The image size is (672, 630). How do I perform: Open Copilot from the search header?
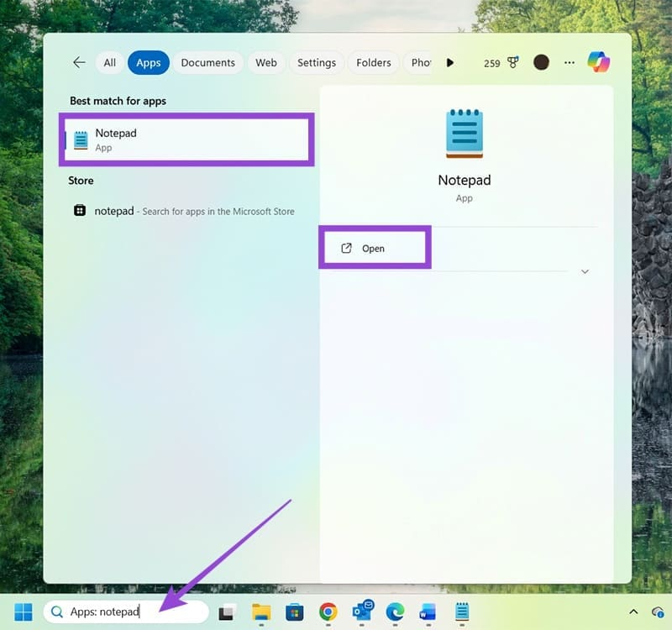click(599, 62)
